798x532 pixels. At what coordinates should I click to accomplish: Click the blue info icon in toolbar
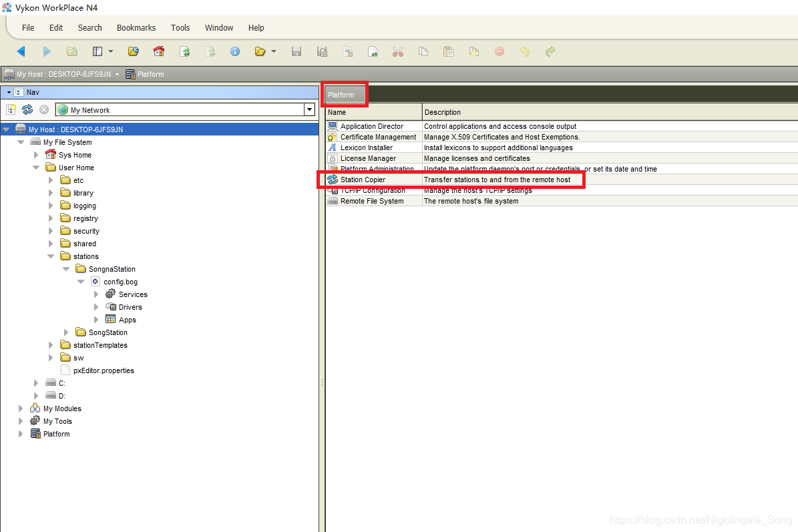[x=234, y=51]
